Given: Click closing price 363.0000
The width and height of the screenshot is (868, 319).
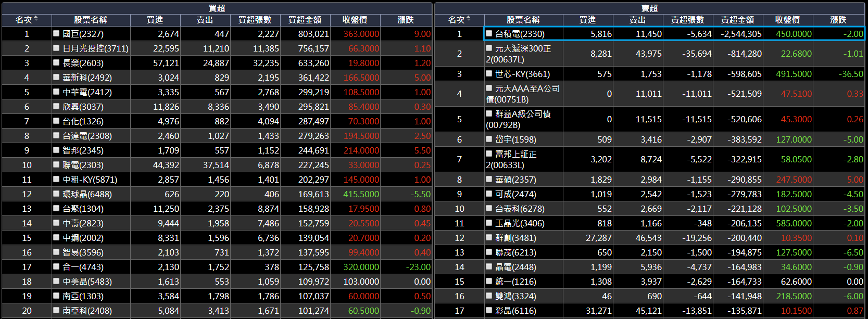Looking at the screenshot, I should (361, 34).
